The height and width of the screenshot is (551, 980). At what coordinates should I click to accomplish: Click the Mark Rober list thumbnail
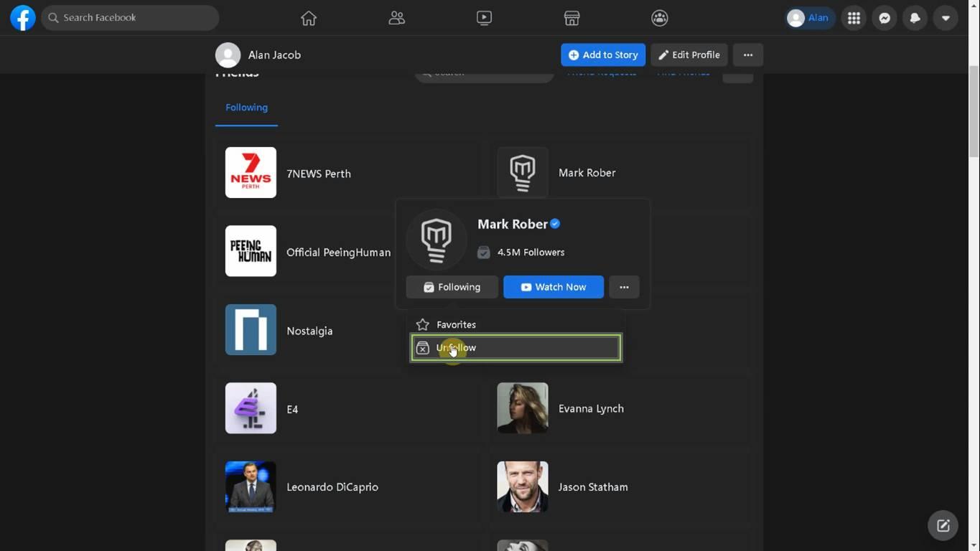(x=523, y=172)
